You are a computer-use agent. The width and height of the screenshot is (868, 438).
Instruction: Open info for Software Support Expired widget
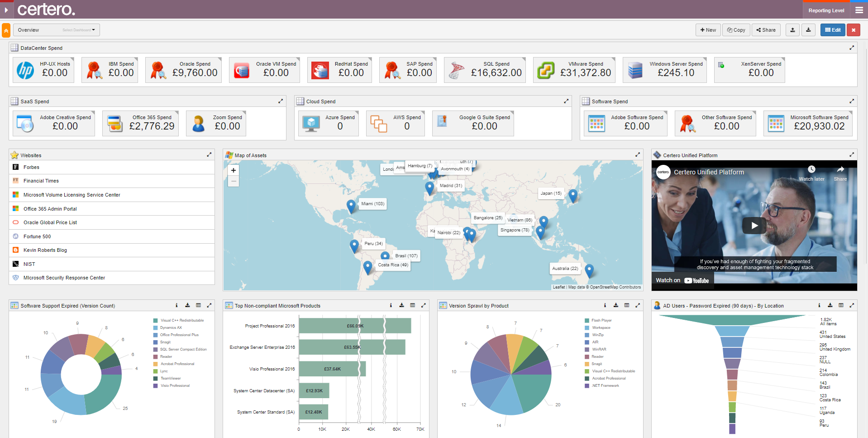(x=176, y=305)
